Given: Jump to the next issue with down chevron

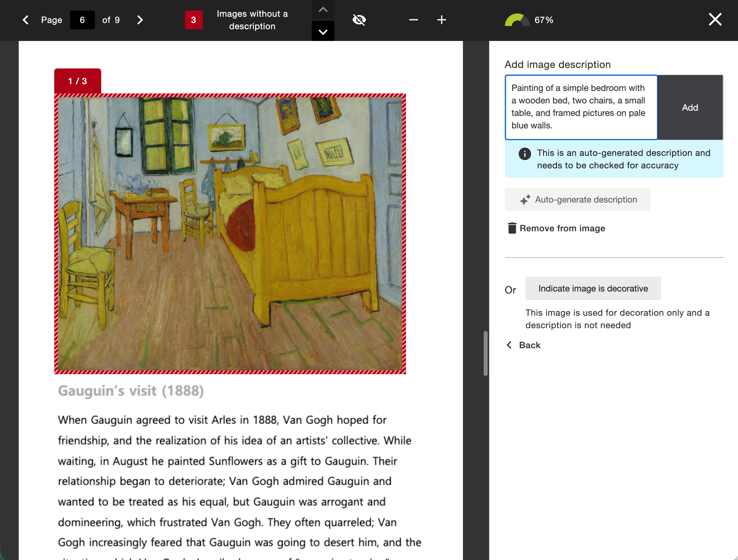Looking at the screenshot, I should pyautogui.click(x=323, y=31).
